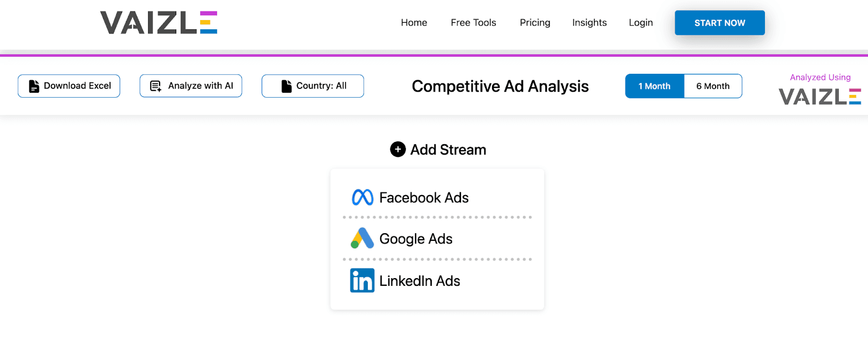Click the LinkedIn Ads icon
The image size is (868, 346).
click(x=362, y=280)
